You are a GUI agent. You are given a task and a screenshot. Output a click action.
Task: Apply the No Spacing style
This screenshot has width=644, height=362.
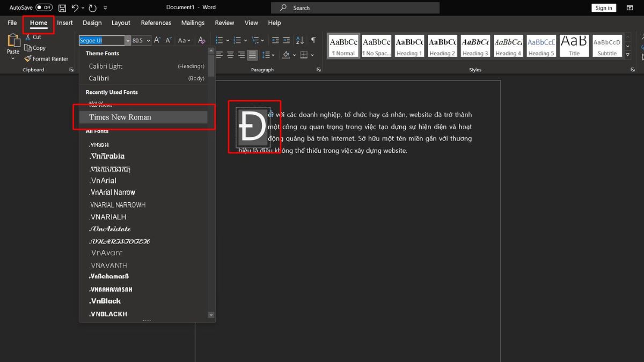376,46
